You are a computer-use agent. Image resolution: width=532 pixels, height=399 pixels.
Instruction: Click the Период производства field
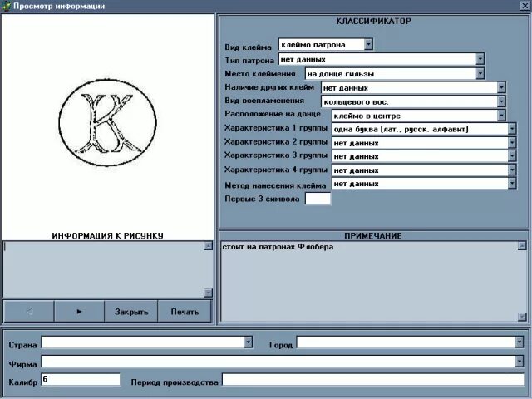(373, 379)
